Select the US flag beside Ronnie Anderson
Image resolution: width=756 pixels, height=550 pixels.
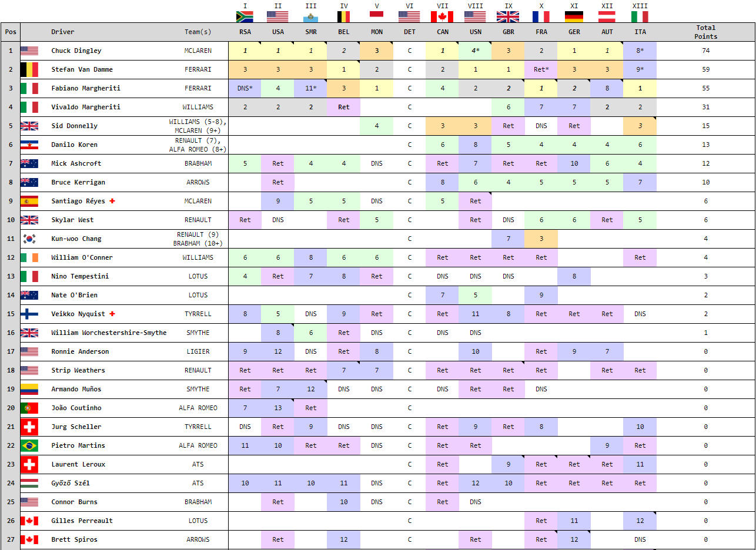pos(29,351)
